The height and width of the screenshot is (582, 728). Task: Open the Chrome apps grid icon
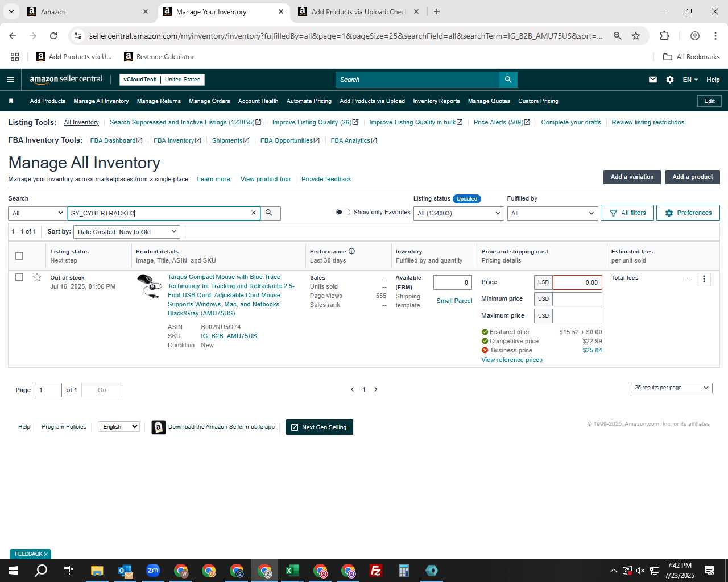15,57
